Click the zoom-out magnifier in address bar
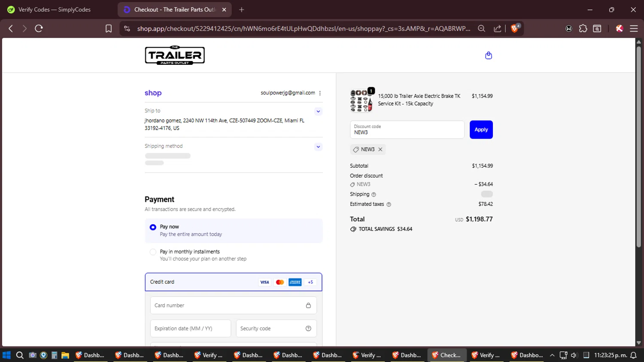This screenshot has height=362, width=644. pyautogui.click(x=481, y=28)
